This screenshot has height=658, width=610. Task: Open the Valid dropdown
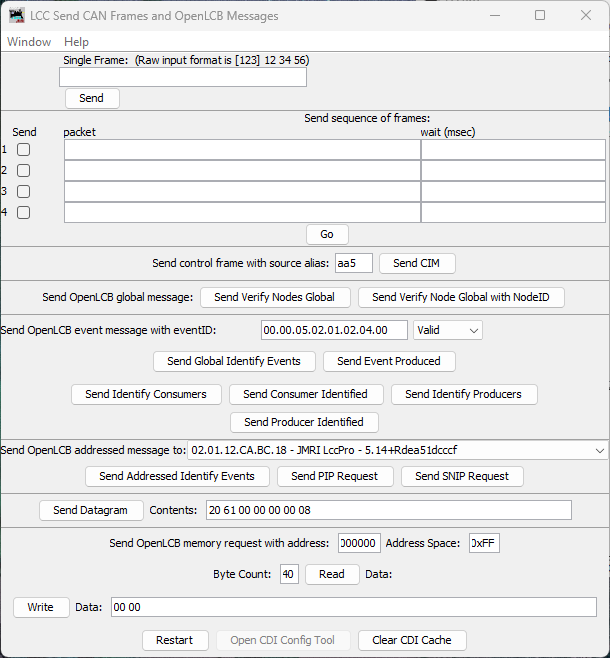click(x=448, y=330)
